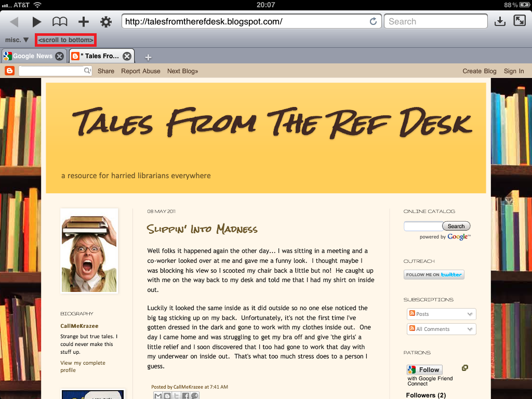Image resolution: width=532 pixels, height=399 pixels.
Task: Click the Blogger logo icon
Action: (9, 71)
